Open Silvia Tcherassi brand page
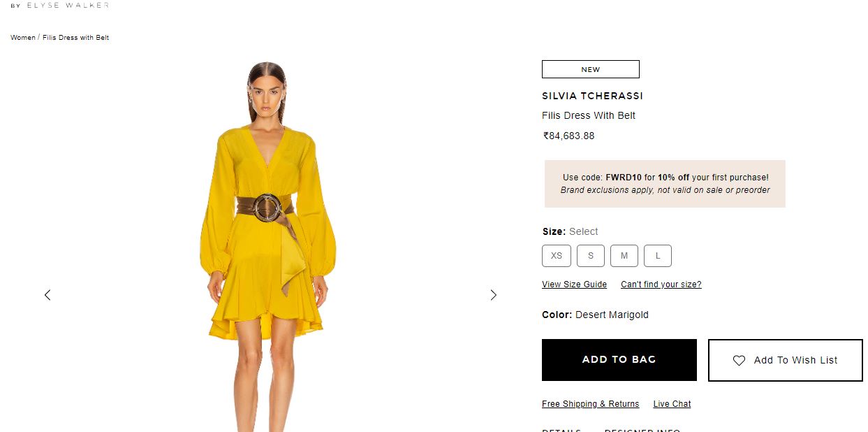 592,96
